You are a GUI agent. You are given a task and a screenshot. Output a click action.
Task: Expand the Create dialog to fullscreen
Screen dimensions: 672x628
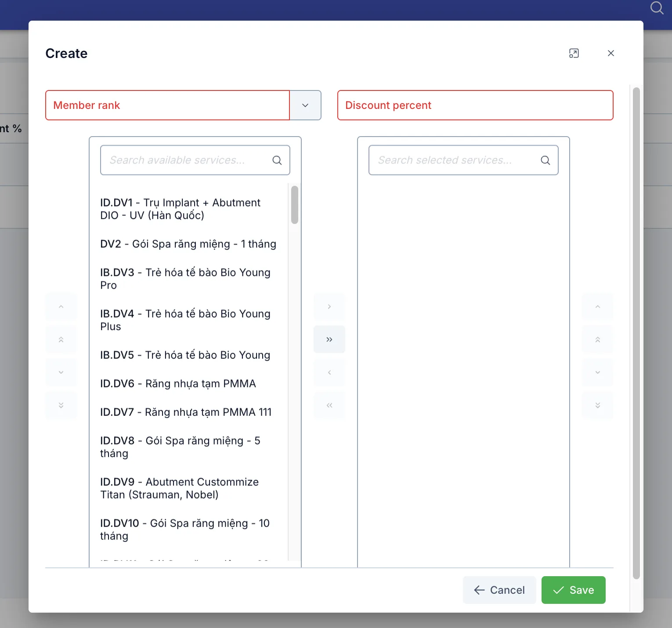574,53
